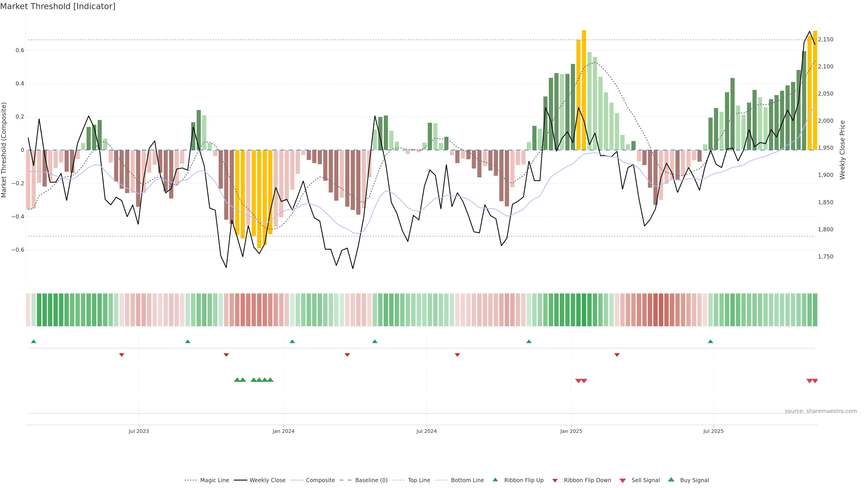This screenshot has height=488, width=868.
Task: Click the Ribbon Flip Down legend triangle icon
Action: 555,481
